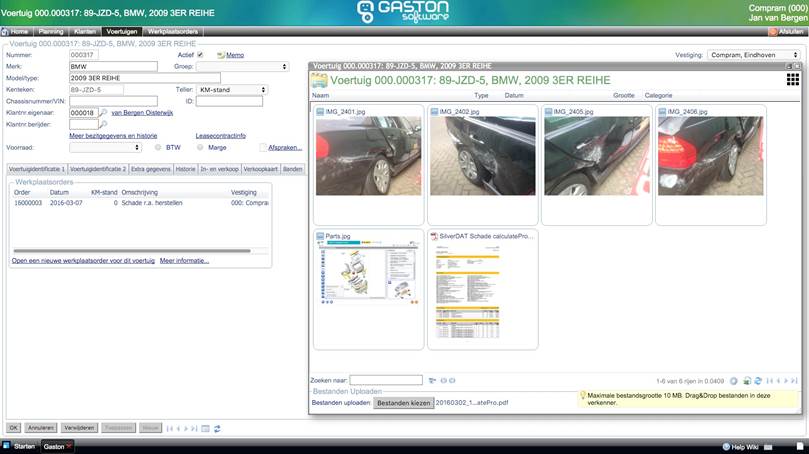Go to first page in file explorer
809x454 pixels.
pos(770,381)
